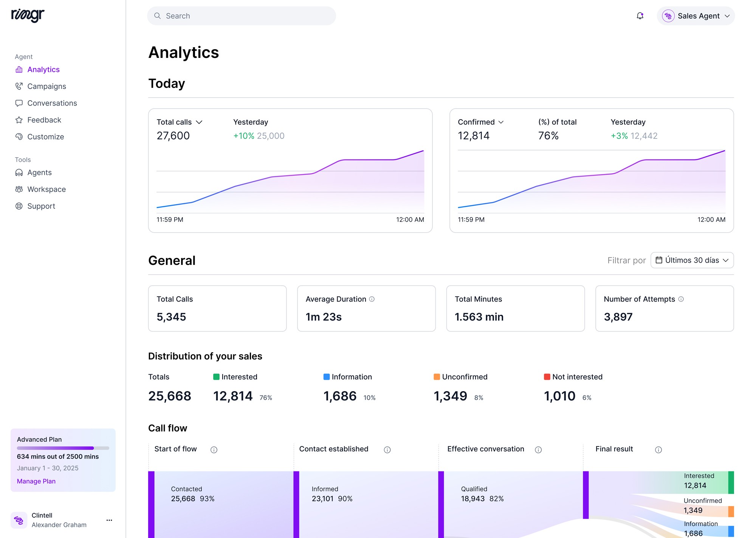Open the Campaigns section icon
The image size is (756, 538).
coord(19,86)
